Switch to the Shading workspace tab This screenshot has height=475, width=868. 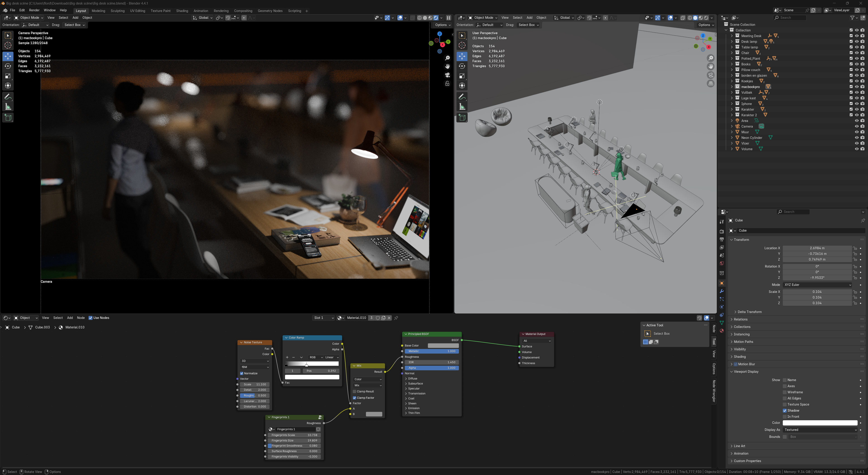coord(182,11)
